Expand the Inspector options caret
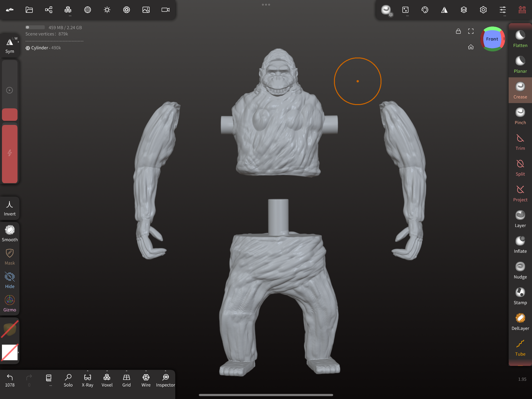This screenshot has width=532, height=399. coord(166,371)
